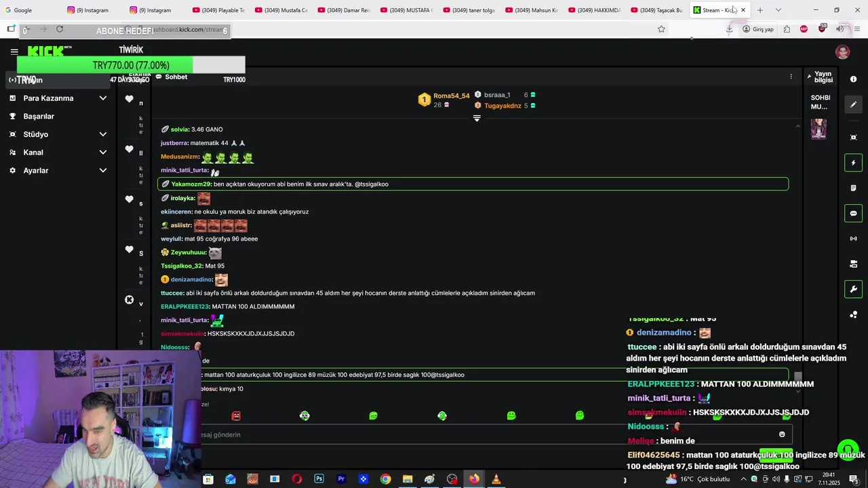Click the pencil edit icon in right toolbar

pos(853,104)
